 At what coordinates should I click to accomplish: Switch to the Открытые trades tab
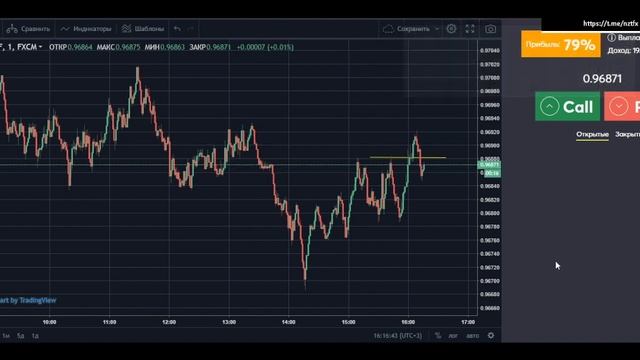(592, 134)
